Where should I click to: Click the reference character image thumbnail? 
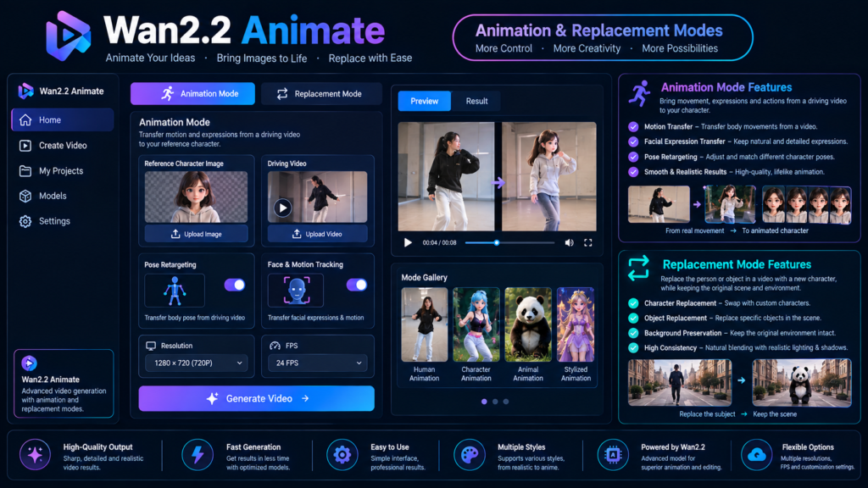(196, 197)
